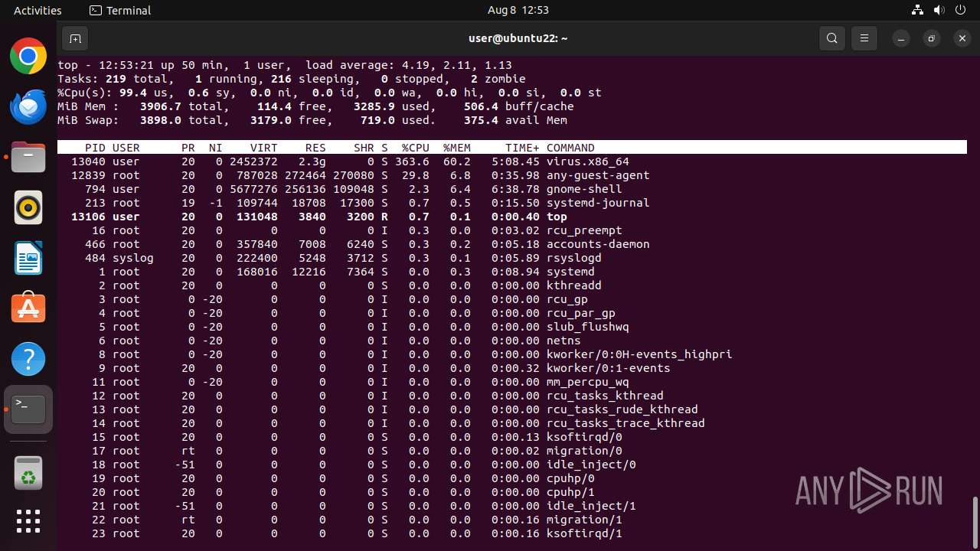Click the ksoftirqd/0 command
The width and height of the screenshot is (980, 551).
(584, 437)
